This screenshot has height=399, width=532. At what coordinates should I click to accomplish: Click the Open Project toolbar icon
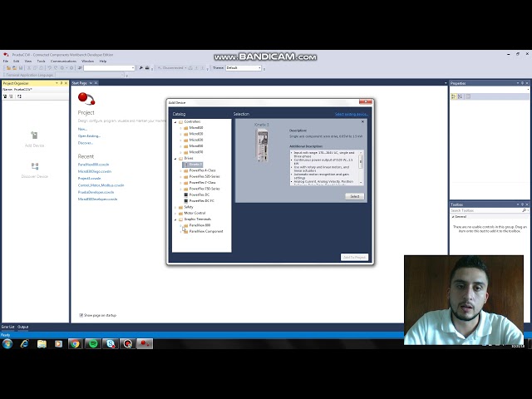14,68
